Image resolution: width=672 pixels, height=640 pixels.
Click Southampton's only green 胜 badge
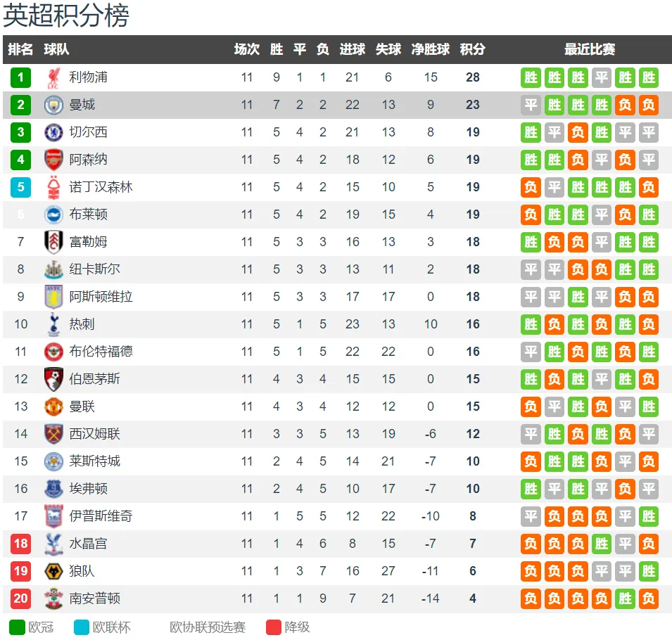pos(625,599)
